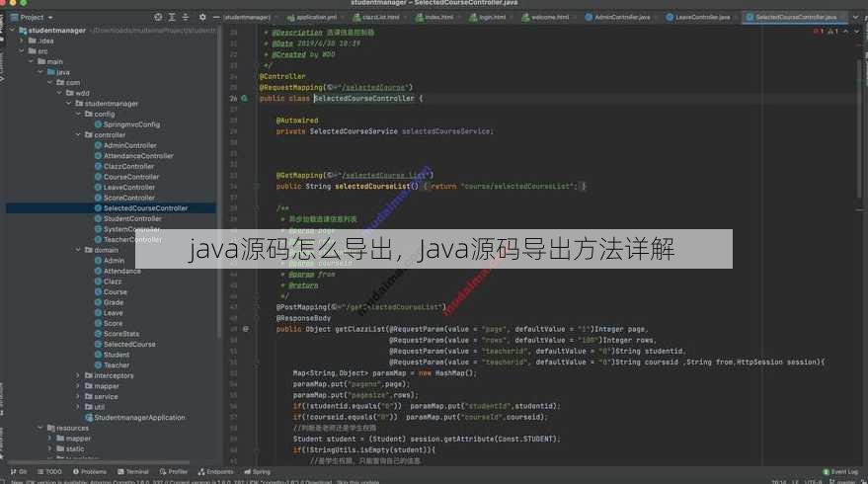The height and width of the screenshot is (484, 868).
Task: Open Project panel gear settings
Action: 202,17
